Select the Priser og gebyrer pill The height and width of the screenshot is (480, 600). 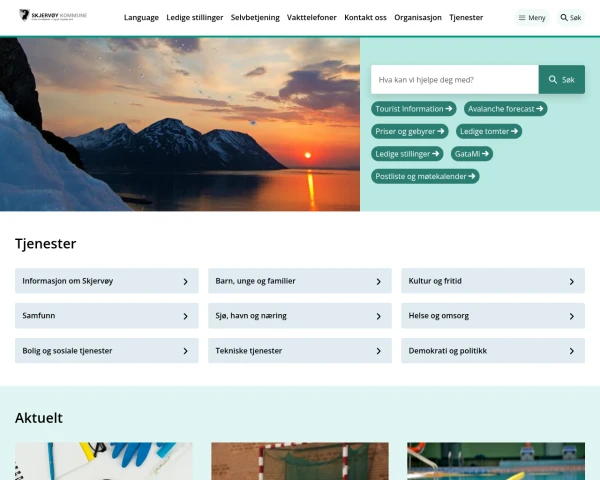[409, 131]
